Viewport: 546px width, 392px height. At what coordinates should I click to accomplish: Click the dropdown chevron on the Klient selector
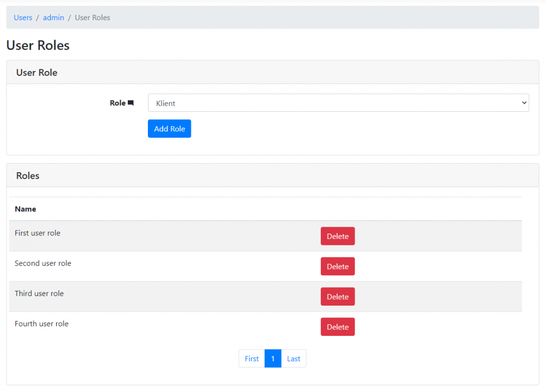[524, 103]
